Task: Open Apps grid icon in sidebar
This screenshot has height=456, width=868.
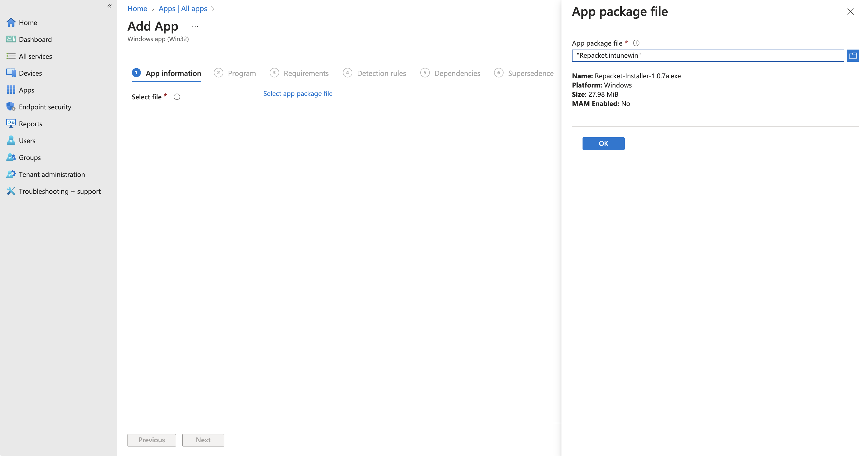Action: coord(11,90)
